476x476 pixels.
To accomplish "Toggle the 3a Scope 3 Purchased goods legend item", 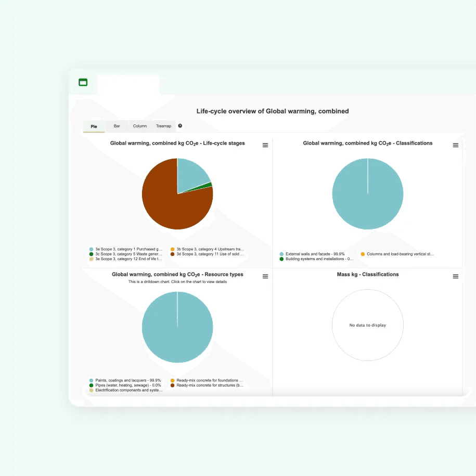I will [x=128, y=249].
